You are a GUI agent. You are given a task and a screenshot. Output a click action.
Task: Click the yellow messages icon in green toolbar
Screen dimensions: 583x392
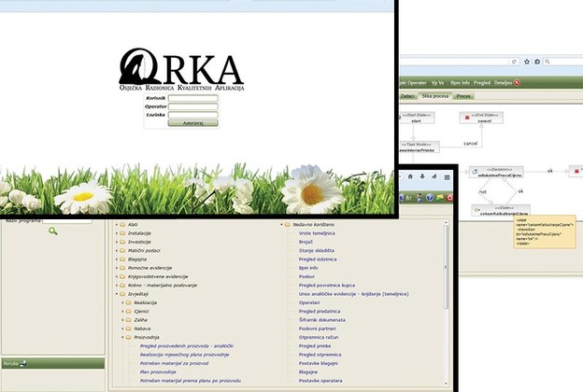(x=440, y=197)
